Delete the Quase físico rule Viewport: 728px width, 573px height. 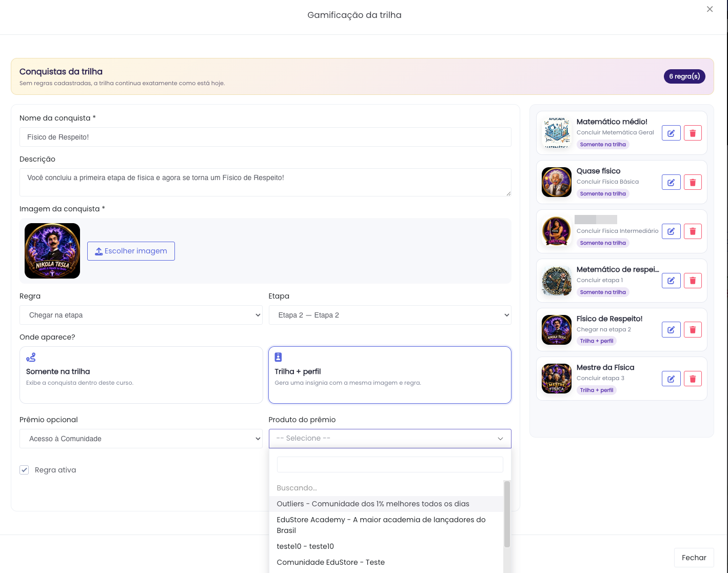(693, 182)
